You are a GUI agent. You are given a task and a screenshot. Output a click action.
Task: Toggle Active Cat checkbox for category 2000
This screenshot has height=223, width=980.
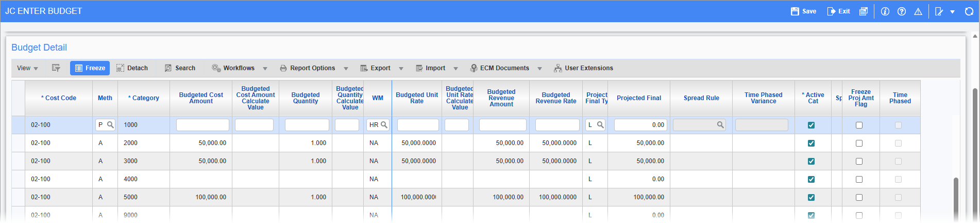pyautogui.click(x=812, y=144)
